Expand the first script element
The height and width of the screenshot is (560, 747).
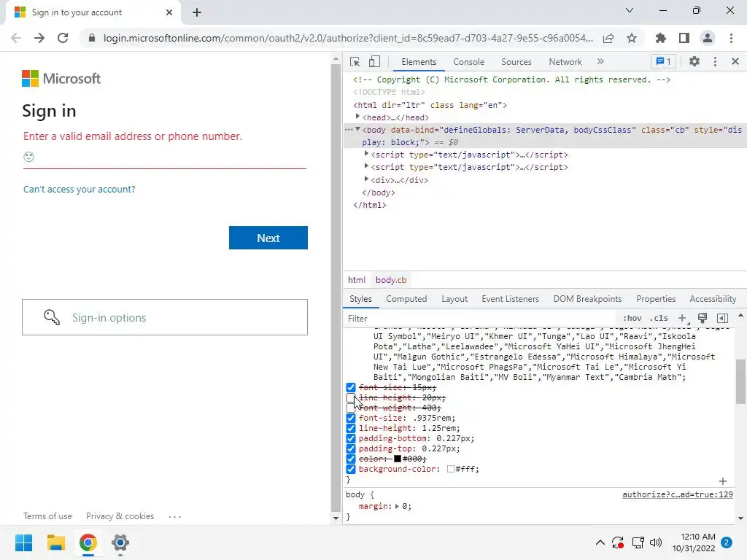(366, 154)
